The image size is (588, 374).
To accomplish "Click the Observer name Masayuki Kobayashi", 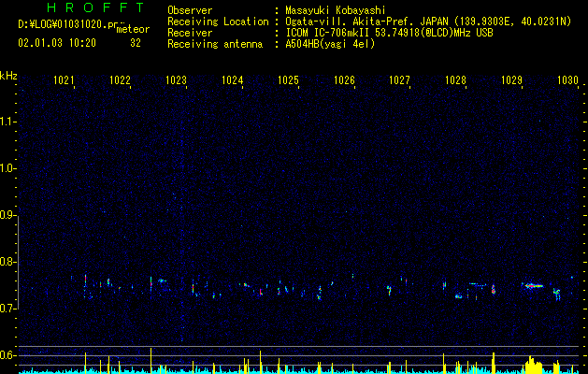I will tap(336, 10).
